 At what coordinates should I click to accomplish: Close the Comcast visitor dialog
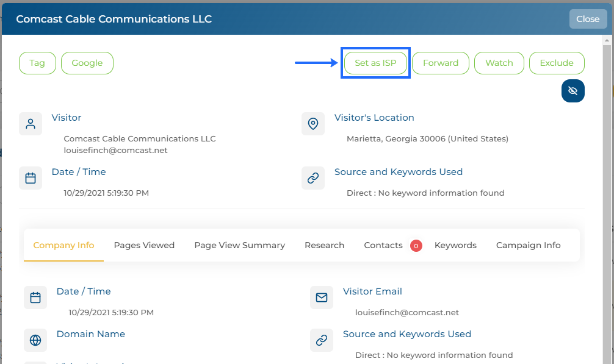[x=588, y=19]
